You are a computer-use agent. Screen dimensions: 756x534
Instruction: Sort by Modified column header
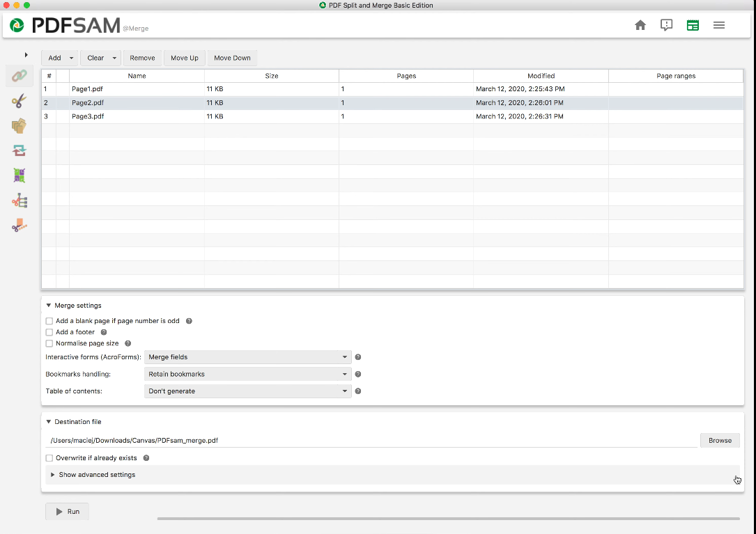click(x=541, y=76)
